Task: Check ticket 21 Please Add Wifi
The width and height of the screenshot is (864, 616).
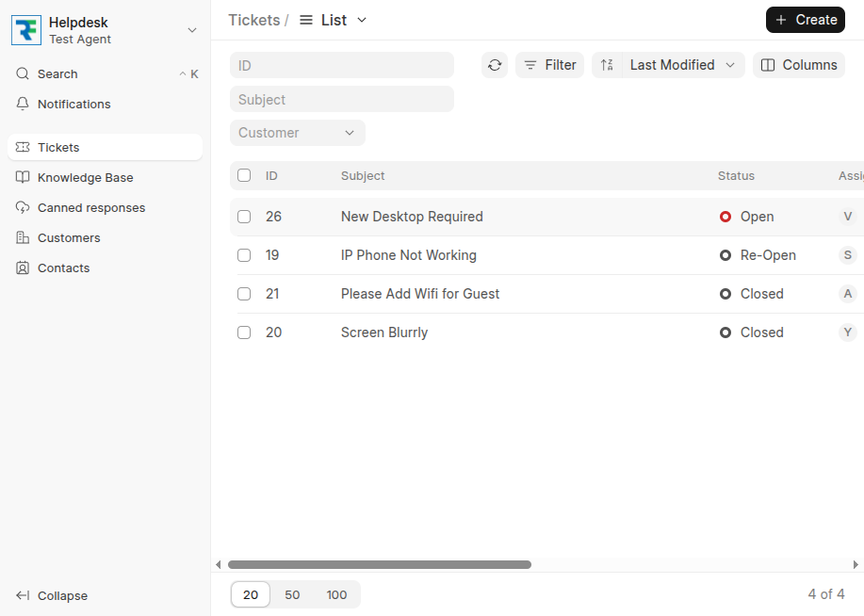Action: point(244,294)
